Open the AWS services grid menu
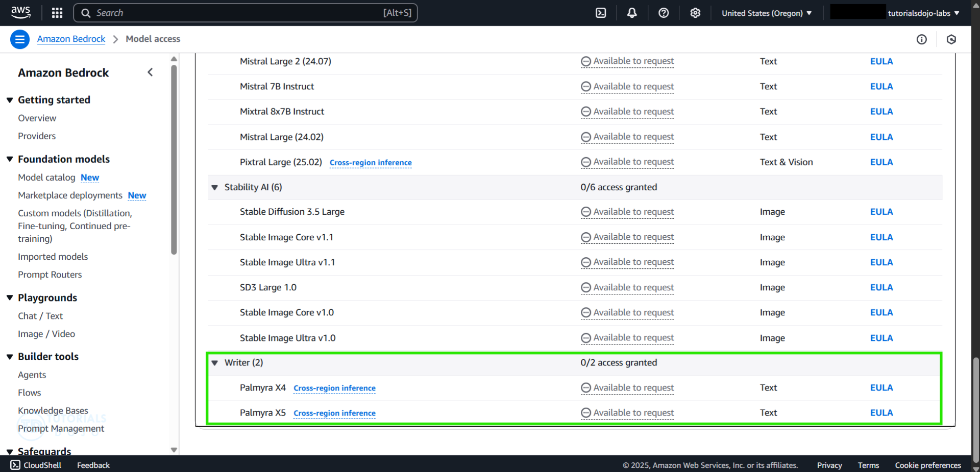This screenshot has height=472, width=980. pyautogui.click(x=57, y=13)
